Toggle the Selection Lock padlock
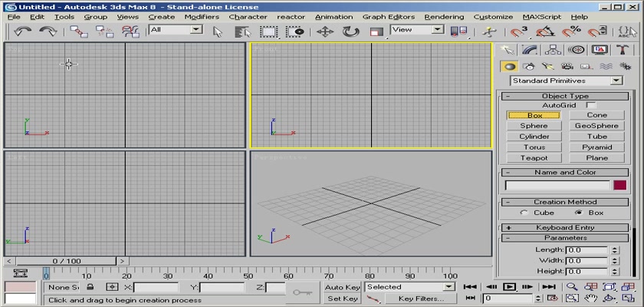Viewport: 644px width, 307px height. click(x=90, y=287)
